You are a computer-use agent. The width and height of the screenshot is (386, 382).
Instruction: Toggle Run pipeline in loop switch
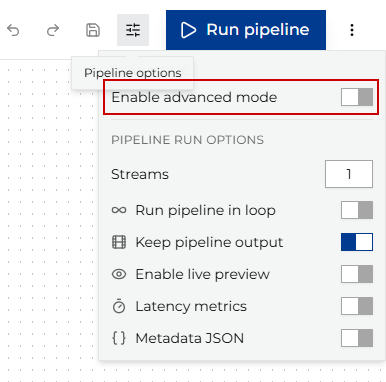pos(357,210)
